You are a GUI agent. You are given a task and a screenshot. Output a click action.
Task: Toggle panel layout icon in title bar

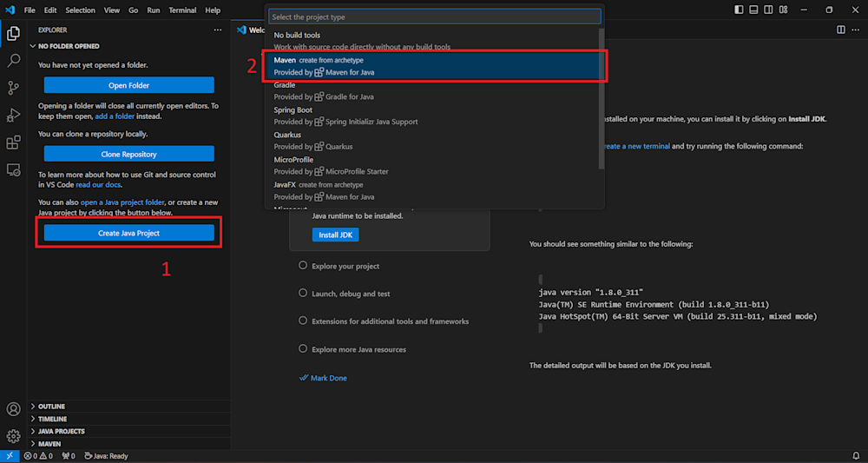[x=753, y=10]
